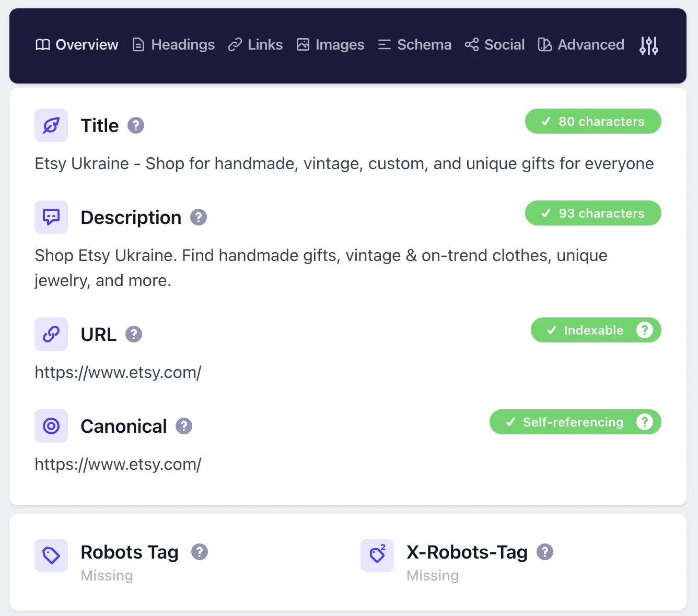Show help next to Canonical heading
This screenshot has width=698, height=616.
tap(184, 426)
